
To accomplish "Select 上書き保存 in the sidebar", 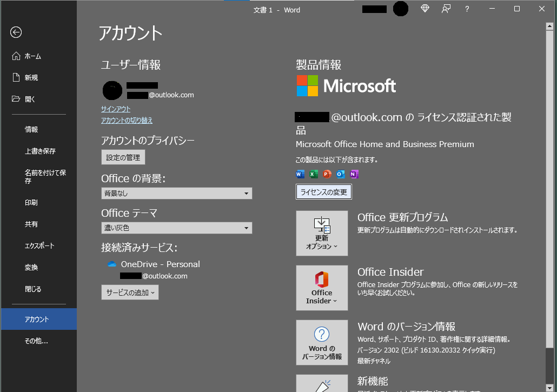I will 38,151.
